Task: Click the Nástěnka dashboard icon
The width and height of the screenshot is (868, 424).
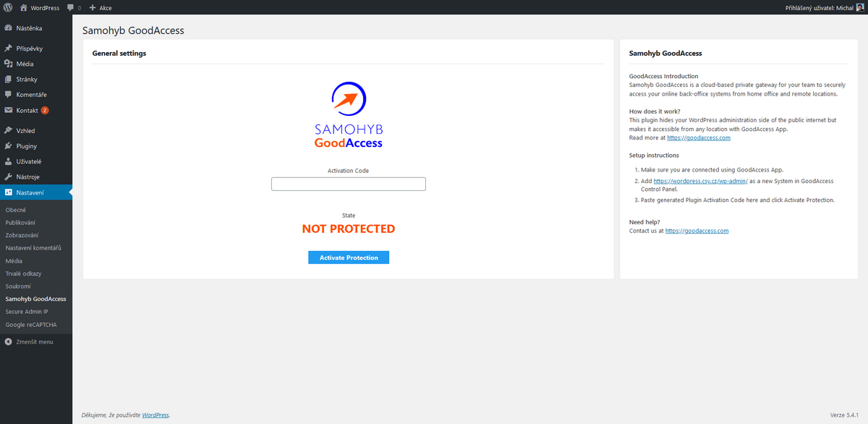Action: (x=8, y=28)
